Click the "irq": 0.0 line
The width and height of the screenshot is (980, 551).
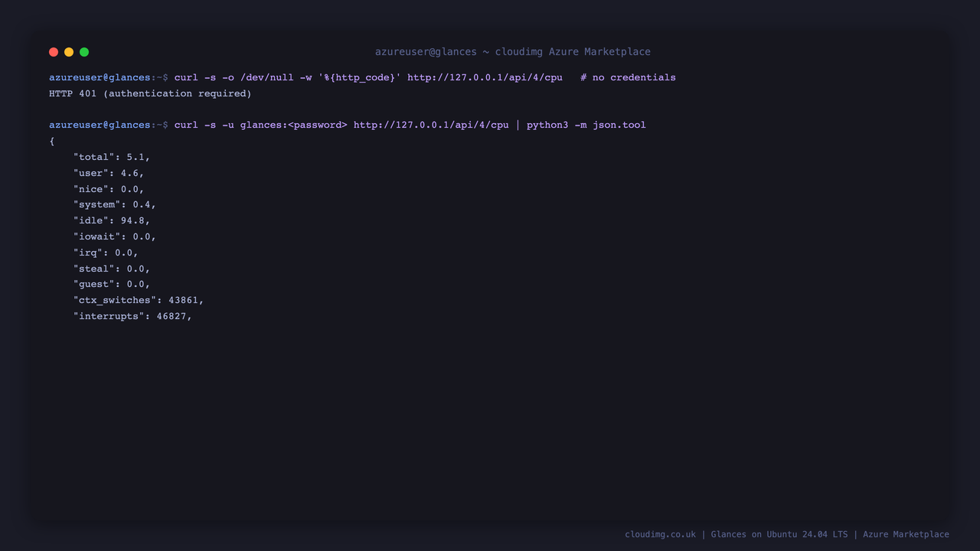coord(106,253)
